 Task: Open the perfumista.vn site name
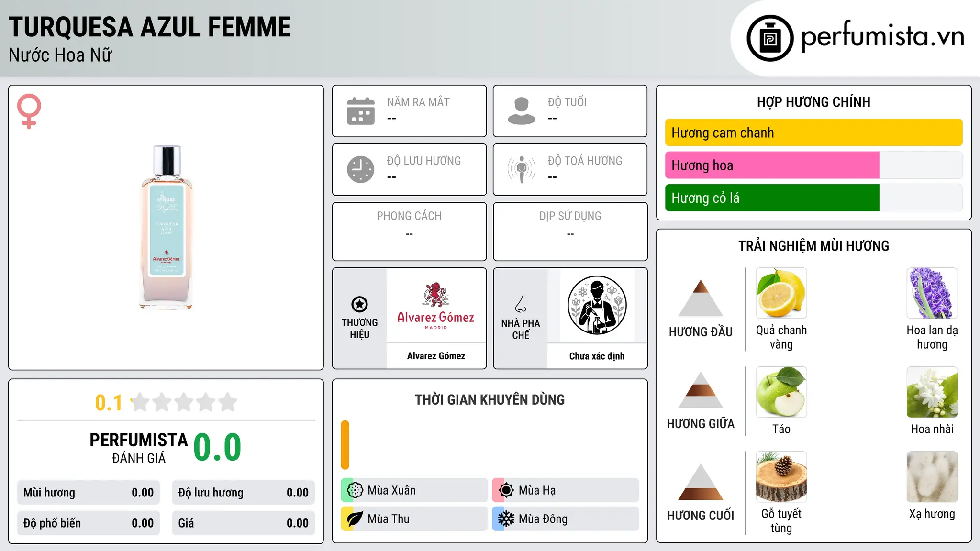[x=883, y=37]
